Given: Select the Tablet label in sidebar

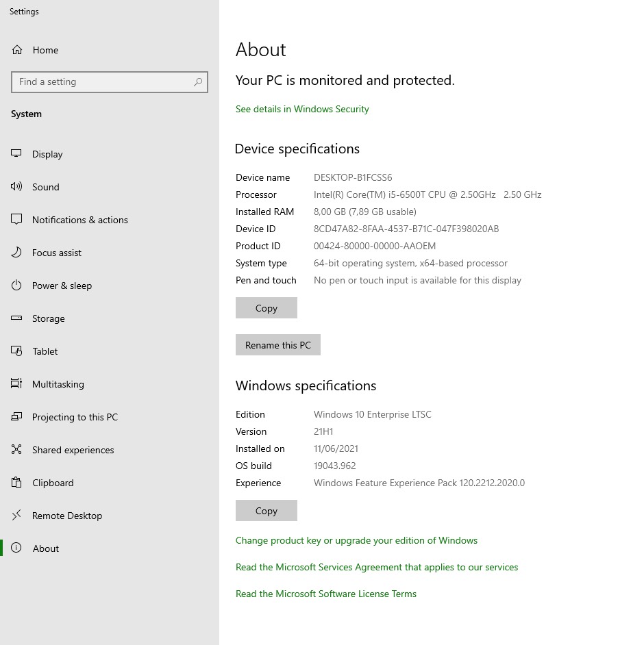Looking at the screenshot, I should 45,351.
